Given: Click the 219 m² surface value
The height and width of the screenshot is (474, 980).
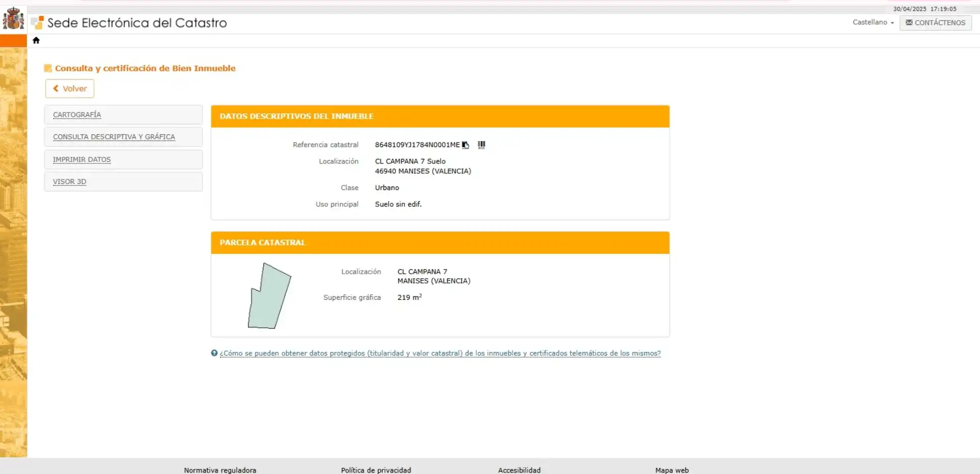Looking at the screenshot, I should (x=409, y=297).
